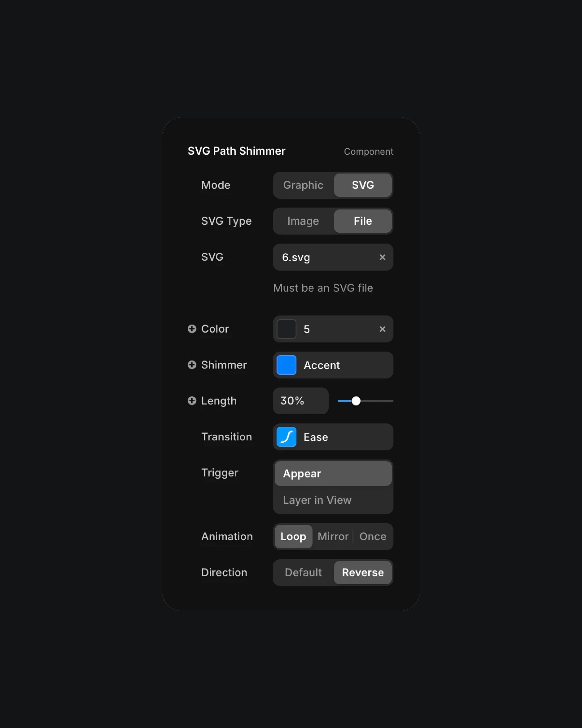Click the Default direction option
The height and width of the screenshot is (728, 582).
click(x=303, y=572)
